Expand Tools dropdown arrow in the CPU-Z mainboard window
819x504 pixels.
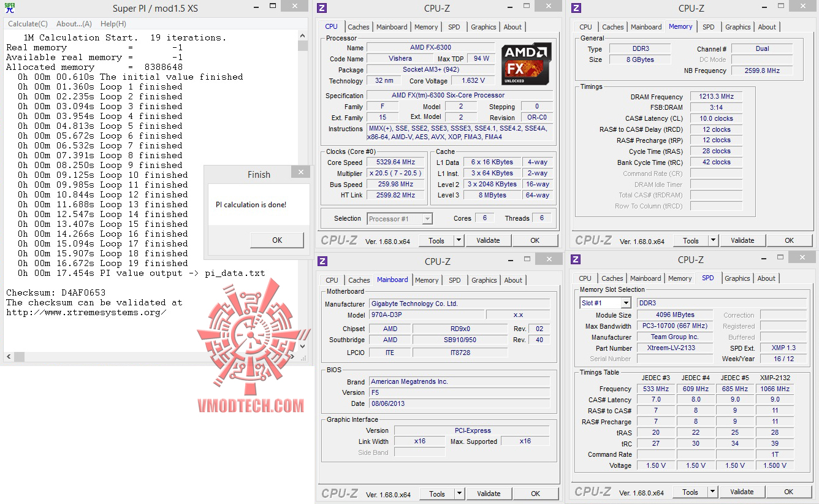tap(459, 494)
